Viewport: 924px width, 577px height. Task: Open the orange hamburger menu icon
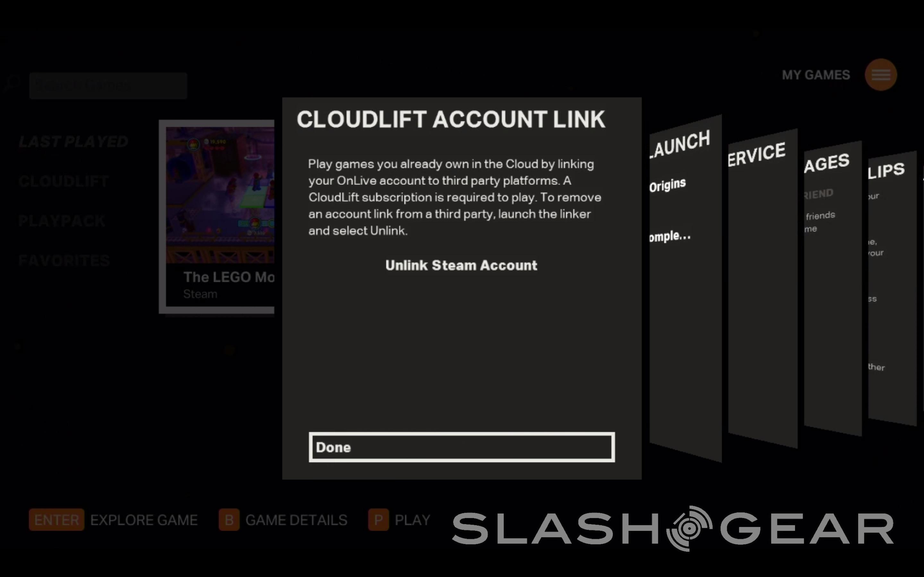(880, 75)
